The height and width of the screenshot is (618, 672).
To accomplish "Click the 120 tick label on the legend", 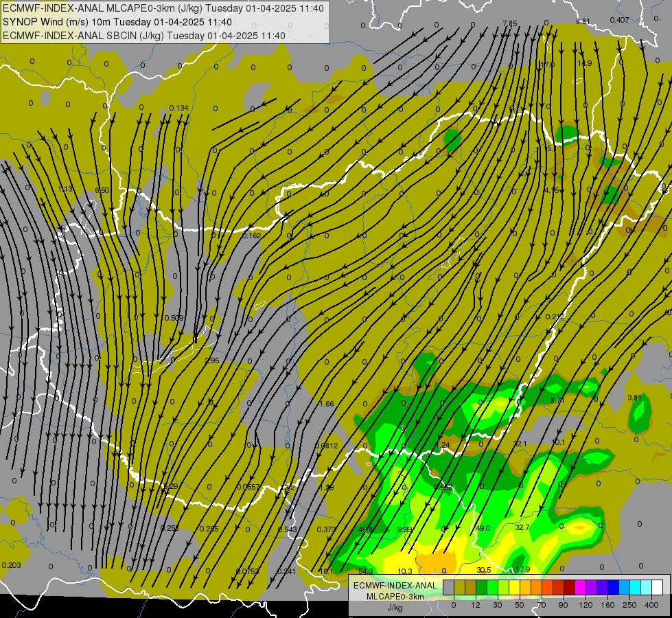I will 586,605.
